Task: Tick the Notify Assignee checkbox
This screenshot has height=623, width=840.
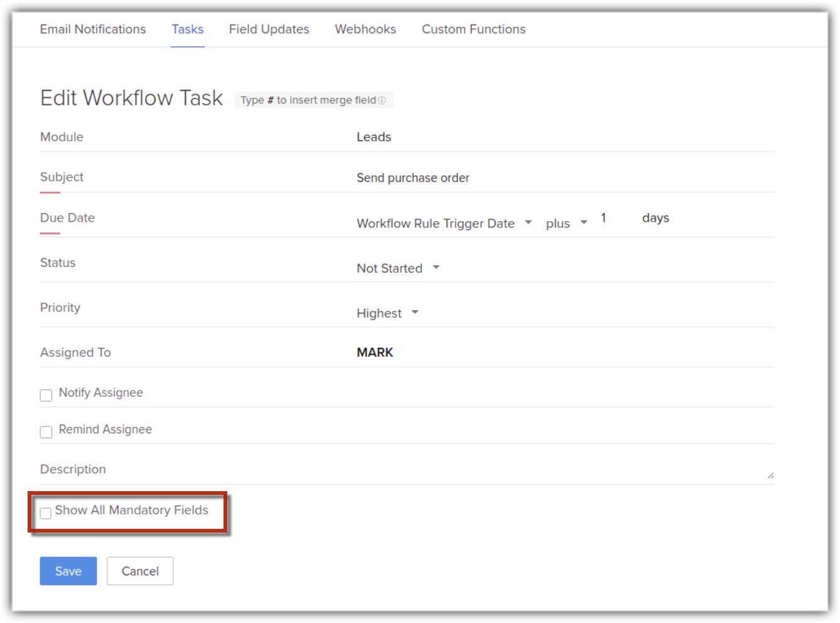Action: click(x=46, y=395)
